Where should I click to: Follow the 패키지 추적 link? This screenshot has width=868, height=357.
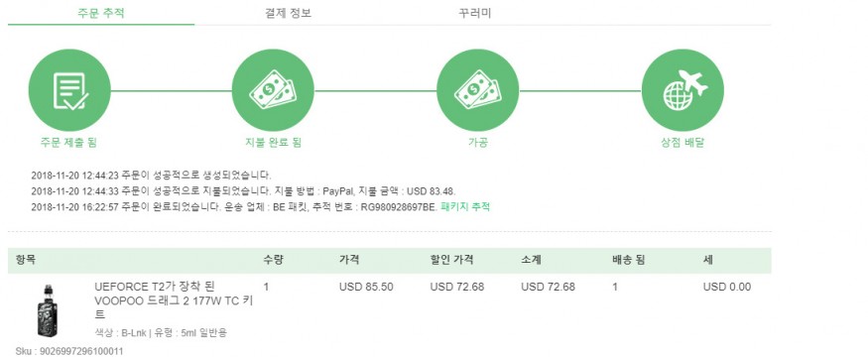(x=465, y=207)
